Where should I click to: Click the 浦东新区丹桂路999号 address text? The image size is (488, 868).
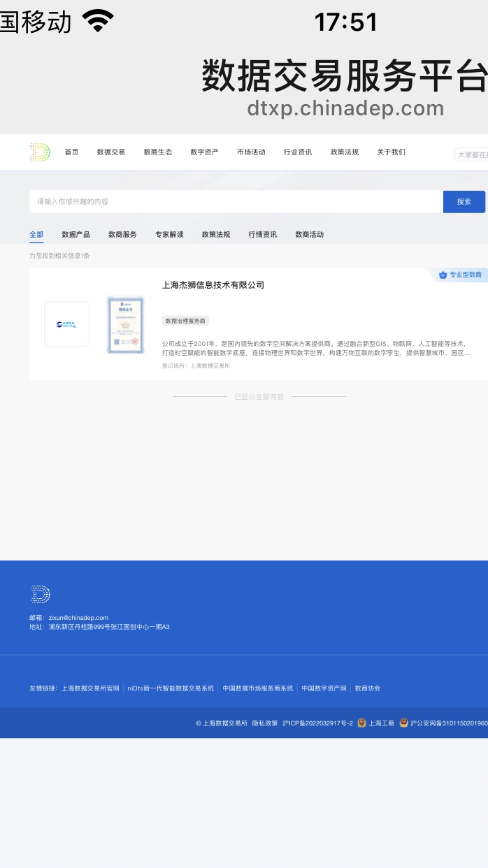tap(109, 627)
